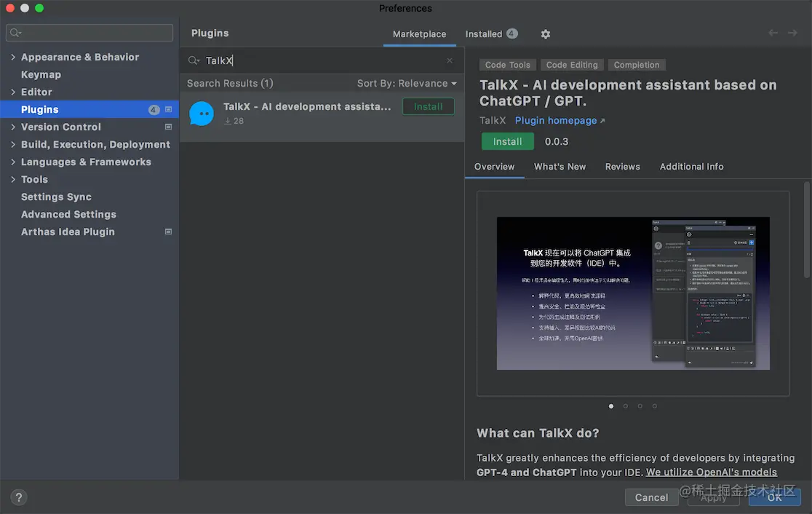This screenshot has width=812, height=514.
Task: Navigate back with the left arrow
Action: (773, 33)
